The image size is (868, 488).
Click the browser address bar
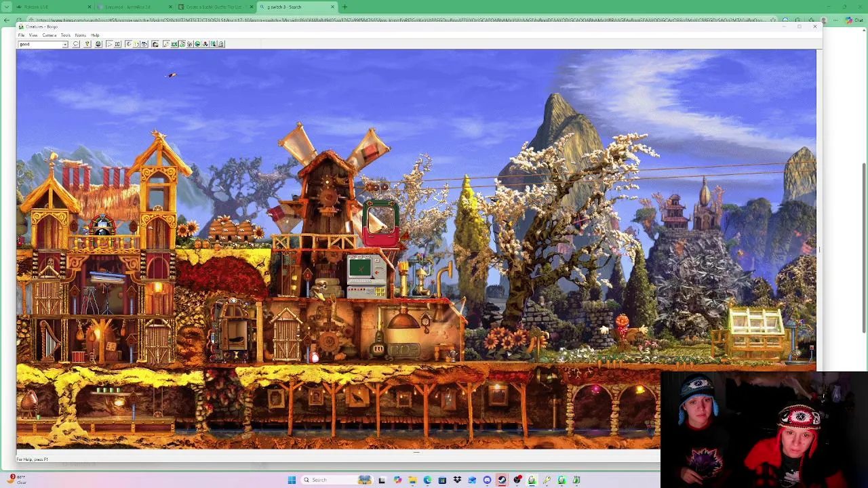pyautogui.click(x=407, y=20)
